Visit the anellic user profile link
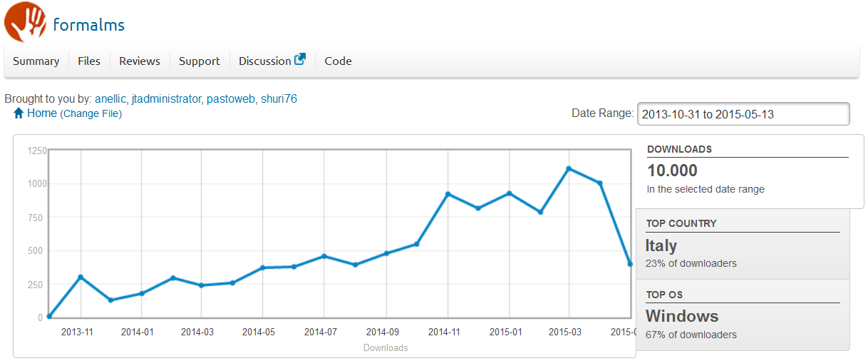 coord(110,99)
